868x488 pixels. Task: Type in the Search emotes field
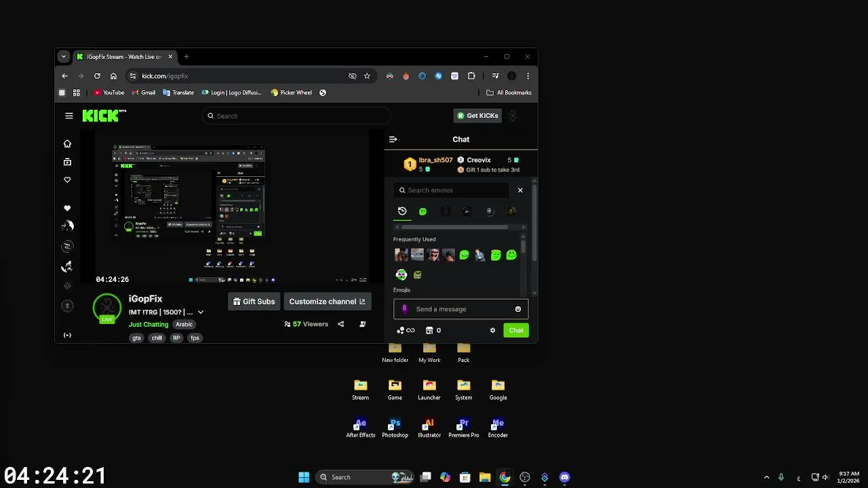click(452, 190)
